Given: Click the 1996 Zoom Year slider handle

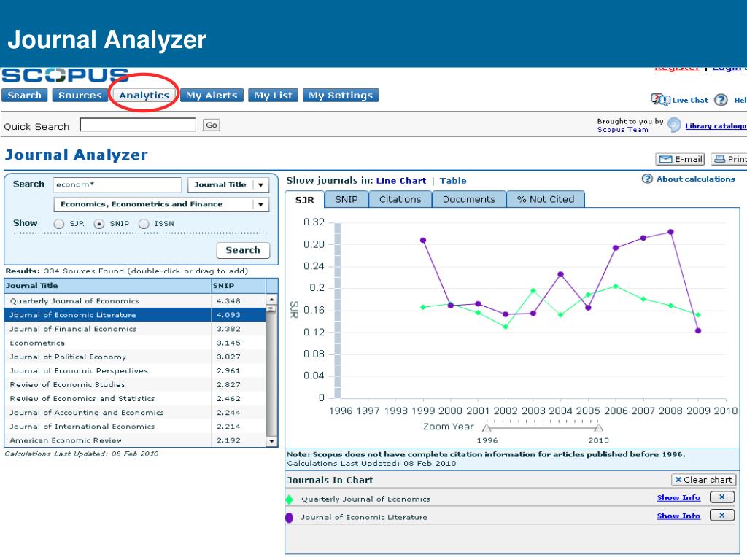Looking at the screenshot, I should tap(487, 428).
